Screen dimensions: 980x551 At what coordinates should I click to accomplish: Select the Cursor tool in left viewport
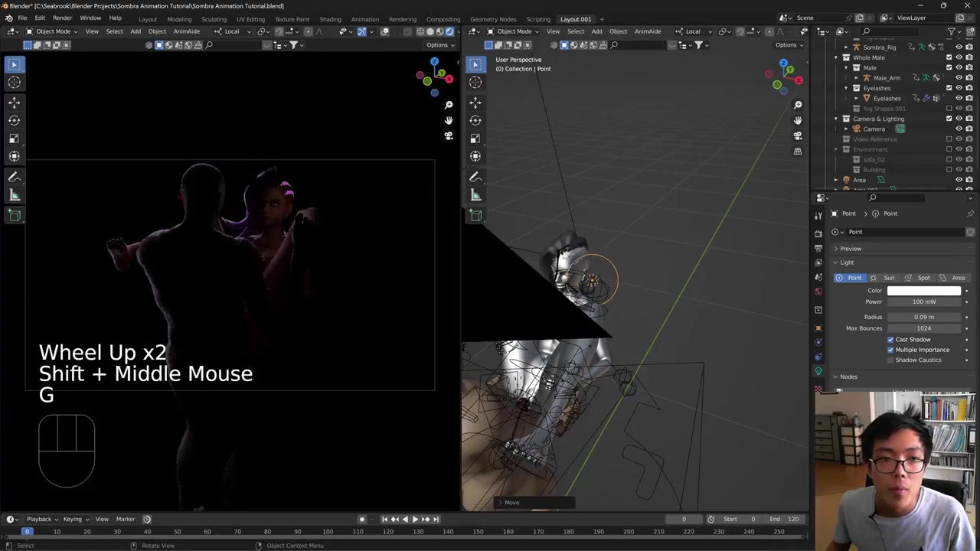point(15,83)
